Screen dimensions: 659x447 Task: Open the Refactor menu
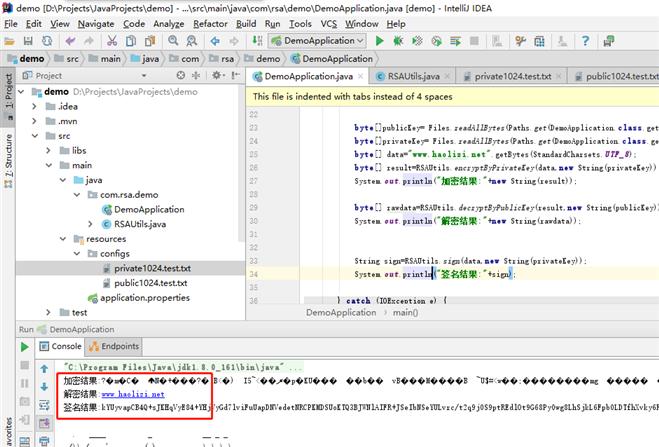tap(210, 24)
